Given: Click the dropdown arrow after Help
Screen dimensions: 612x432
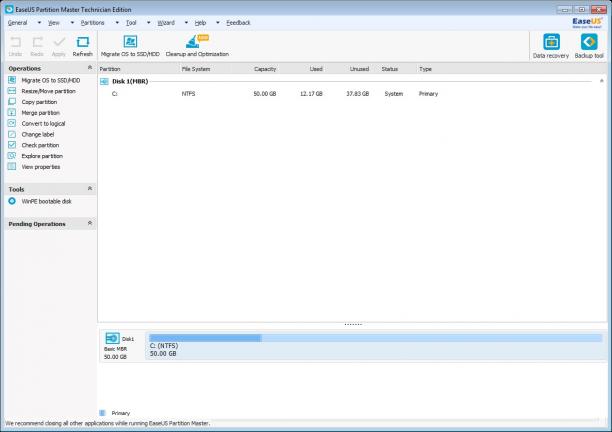Looking at the screenshot, I should click(x=218, y=23).
